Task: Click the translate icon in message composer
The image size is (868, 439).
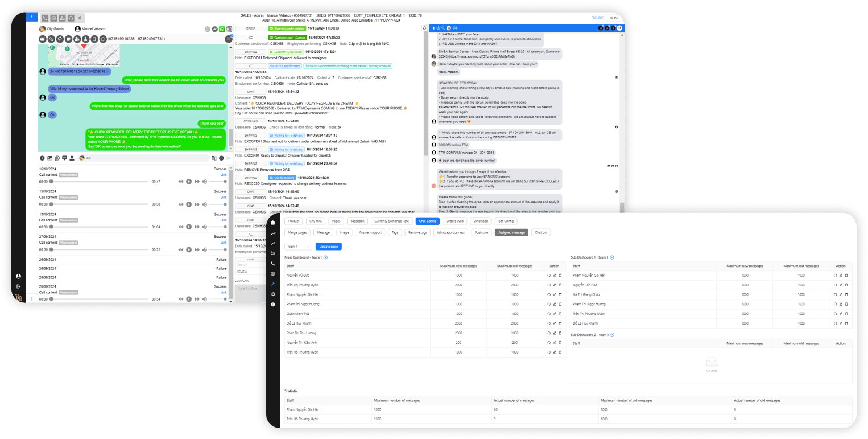Action: click(x=214, y=158)
